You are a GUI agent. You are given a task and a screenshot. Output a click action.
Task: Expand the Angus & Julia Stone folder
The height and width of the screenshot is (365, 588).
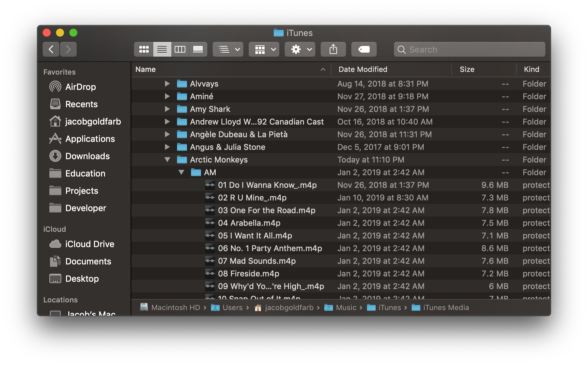point(167,147)
